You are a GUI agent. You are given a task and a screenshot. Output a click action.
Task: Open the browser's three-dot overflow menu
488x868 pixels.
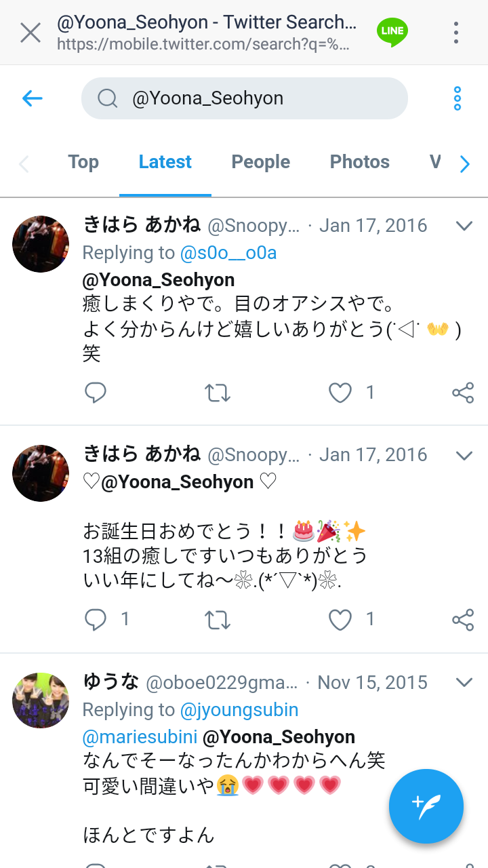click(x=456, y=33)
